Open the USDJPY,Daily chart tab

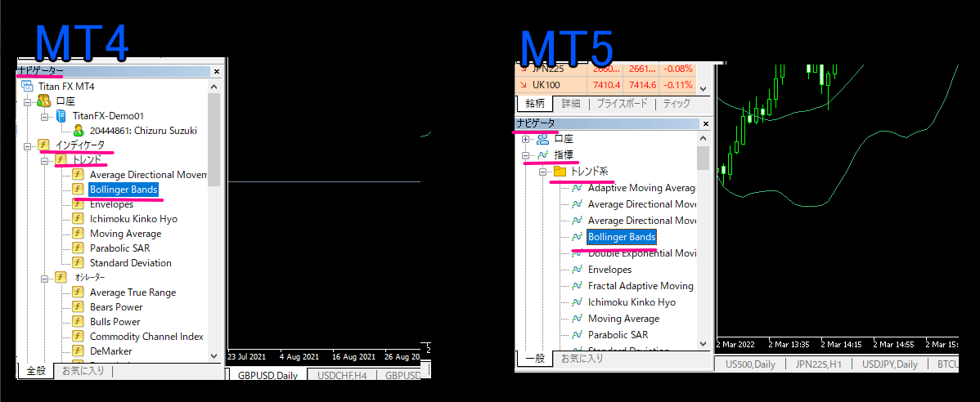(890, 364)
